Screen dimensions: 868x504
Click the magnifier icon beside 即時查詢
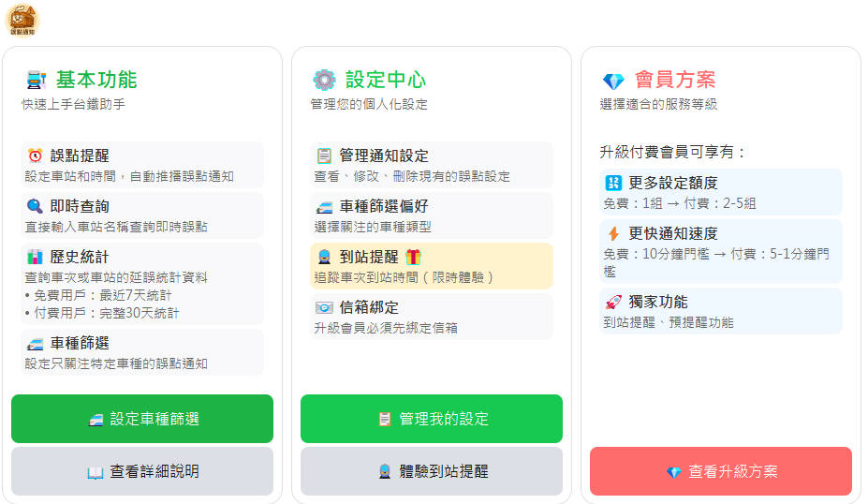click(35, 206)
